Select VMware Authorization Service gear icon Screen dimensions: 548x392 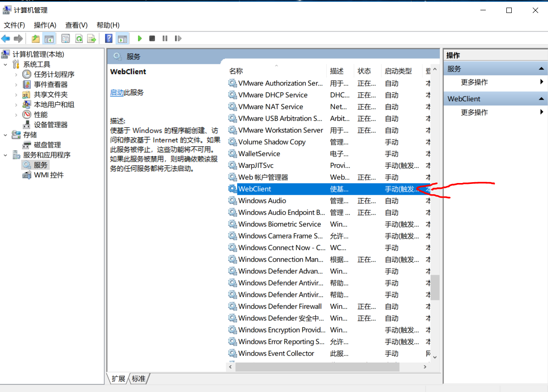pyautogui.click(x=232, y=83)
